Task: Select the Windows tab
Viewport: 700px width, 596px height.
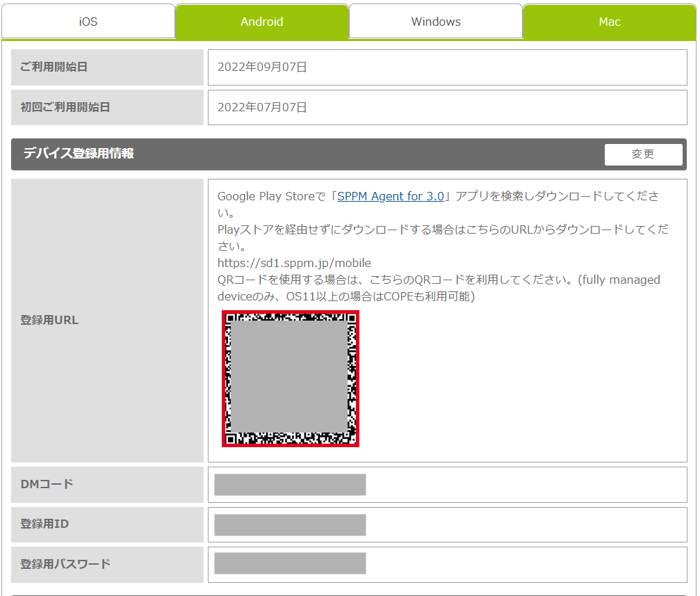Action: (436, 22)
